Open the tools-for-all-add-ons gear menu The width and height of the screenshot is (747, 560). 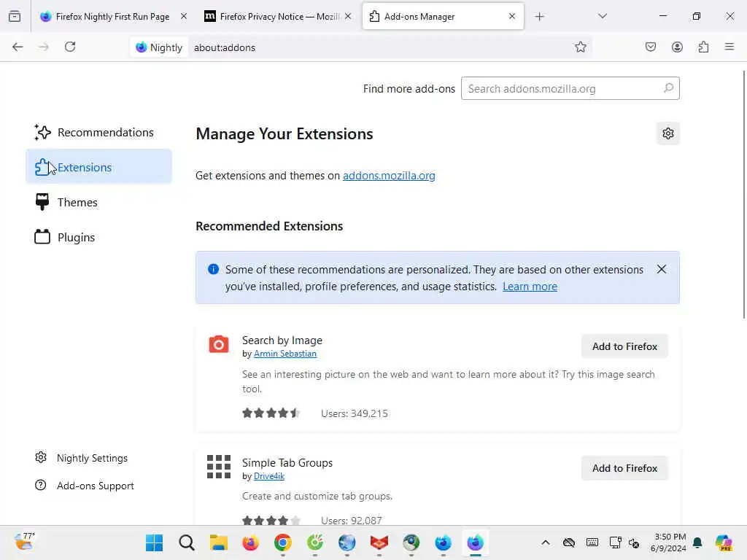click(668, 133)
